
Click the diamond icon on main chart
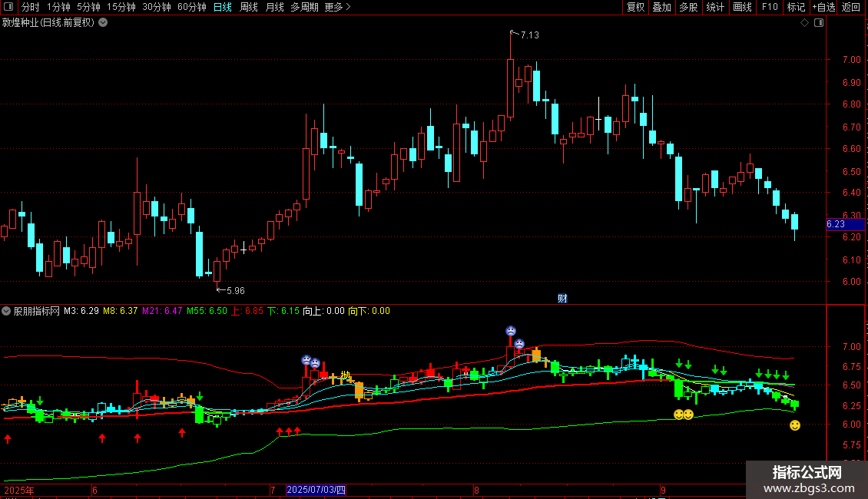(804, 23)
